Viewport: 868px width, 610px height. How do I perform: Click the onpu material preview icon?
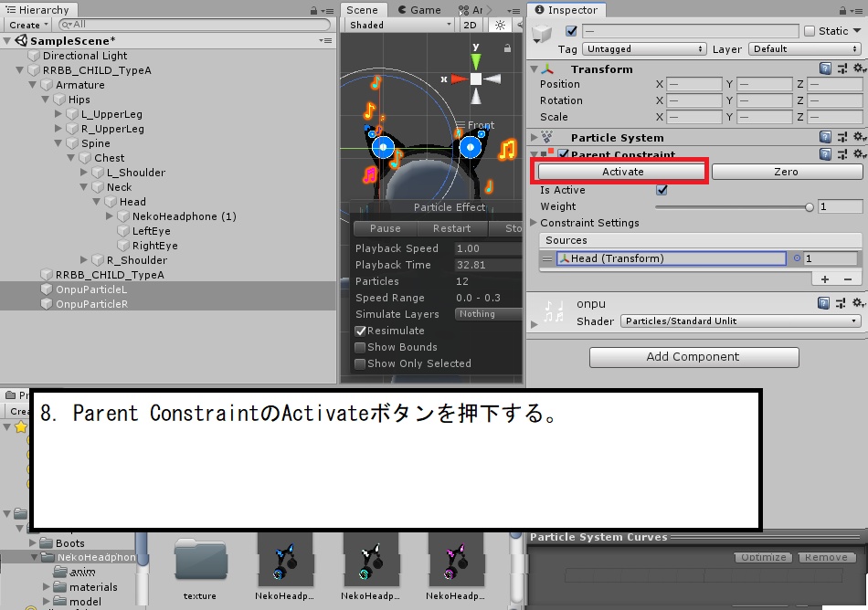pos(554,310)
